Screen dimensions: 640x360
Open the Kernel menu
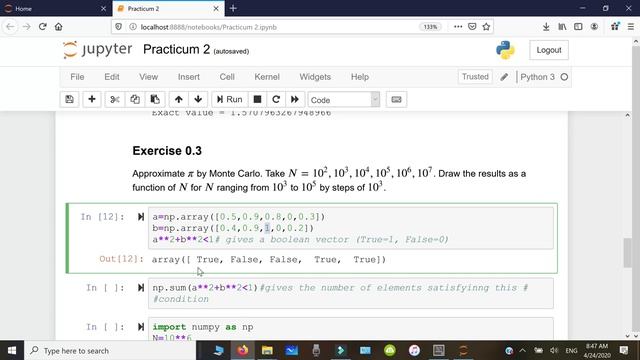click(267, 77)
